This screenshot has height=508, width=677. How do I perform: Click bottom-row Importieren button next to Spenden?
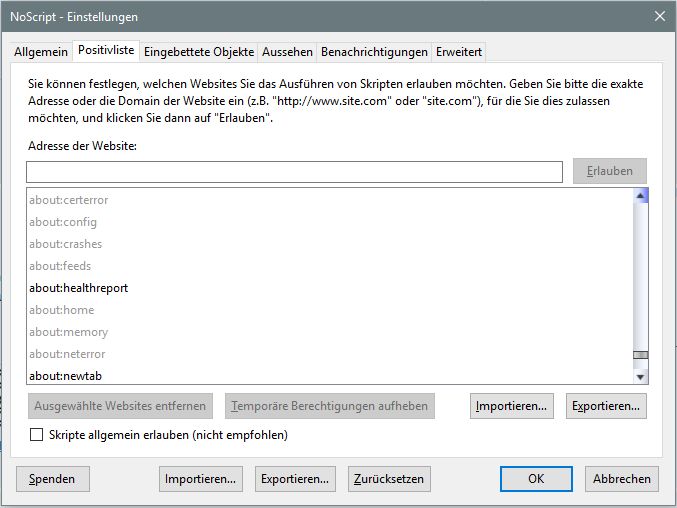pos(201,479)
